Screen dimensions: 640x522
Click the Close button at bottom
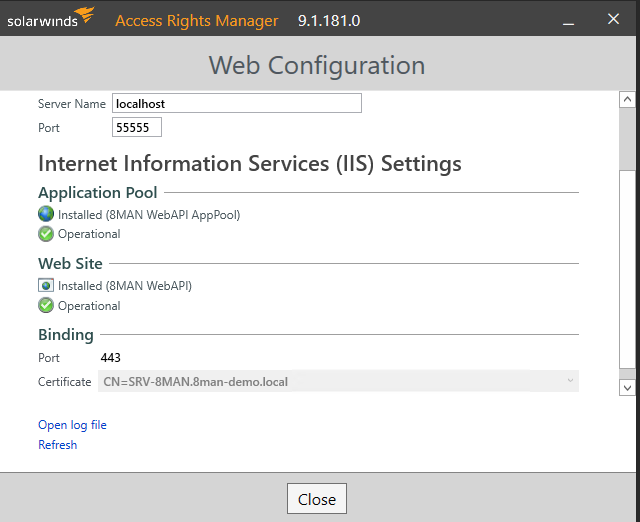click(x=317, y=499)
